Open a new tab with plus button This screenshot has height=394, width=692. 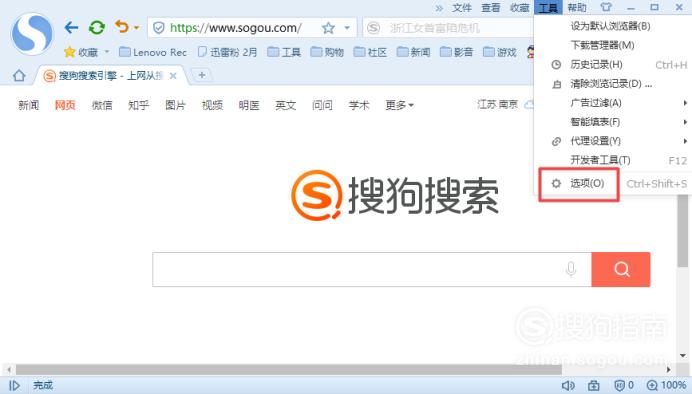pos(202,75)
